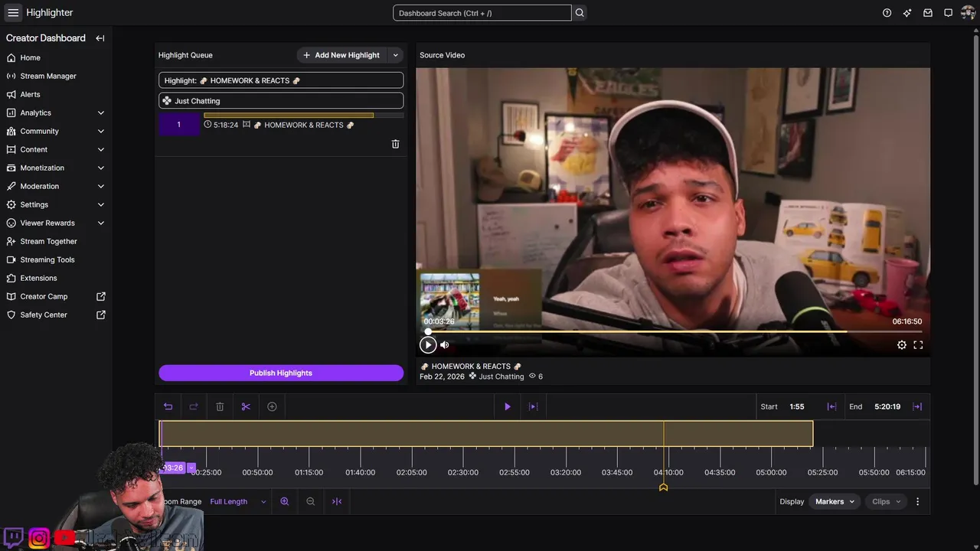Focus the Dashboard Search input
The height and width of the screenshot is (551, 980).
[x=482, y=13]
